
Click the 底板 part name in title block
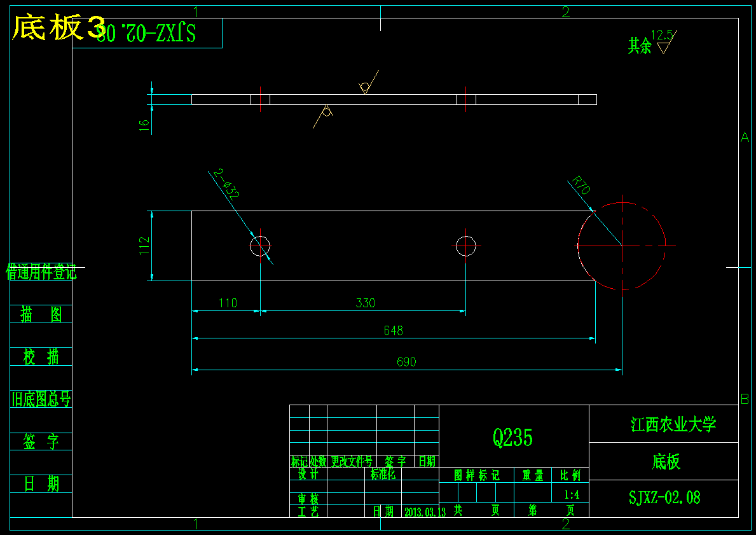(666, 462)
